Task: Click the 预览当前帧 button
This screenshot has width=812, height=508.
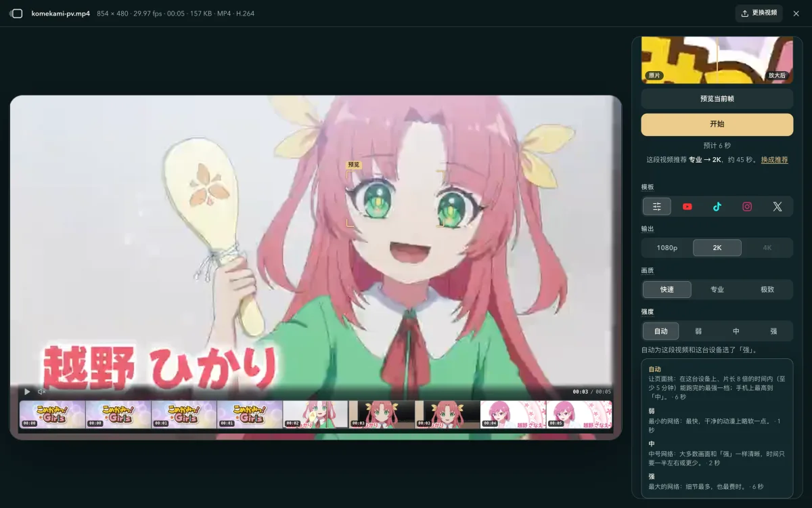Action: pos(717,99)
